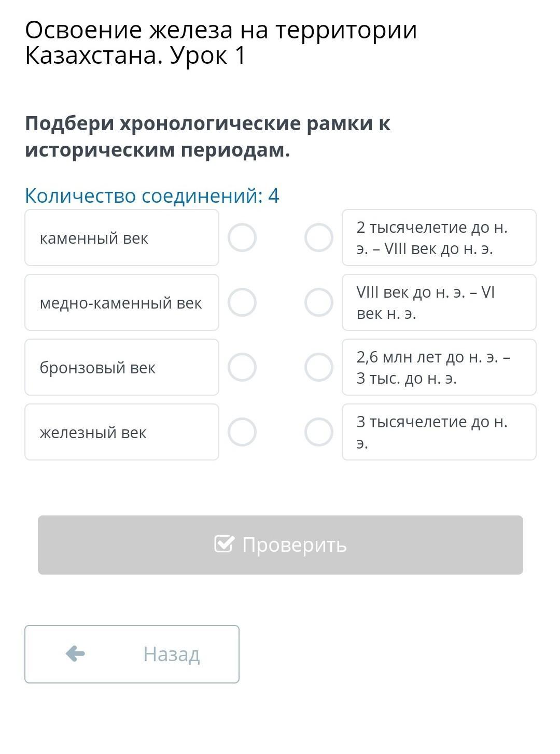
Task: Select the radio circle beside каменный век
Action: [x=242, y=238]
